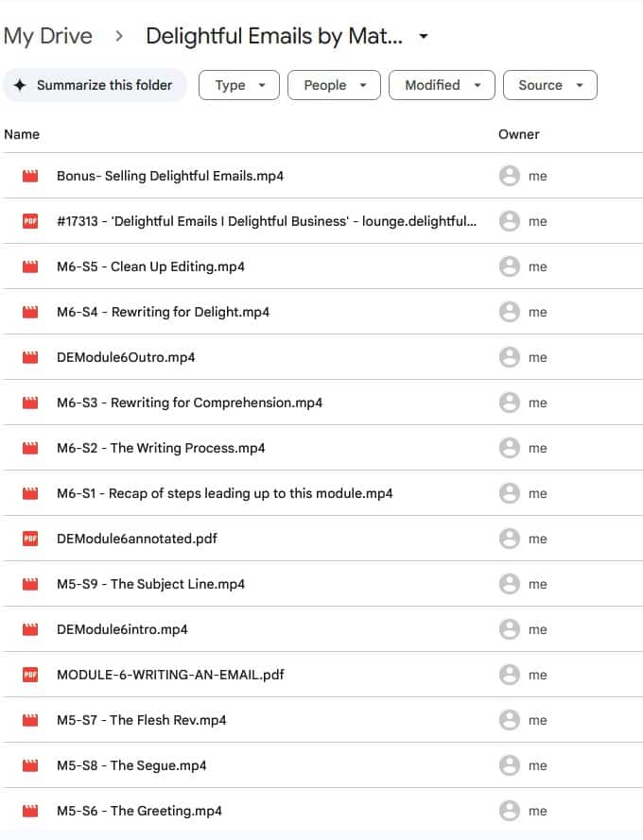The width and height of the screenshot is (643, 840).
Task: Click the PDF icon for DEModule6annotated.pdf
Action: tap(30, 539)
